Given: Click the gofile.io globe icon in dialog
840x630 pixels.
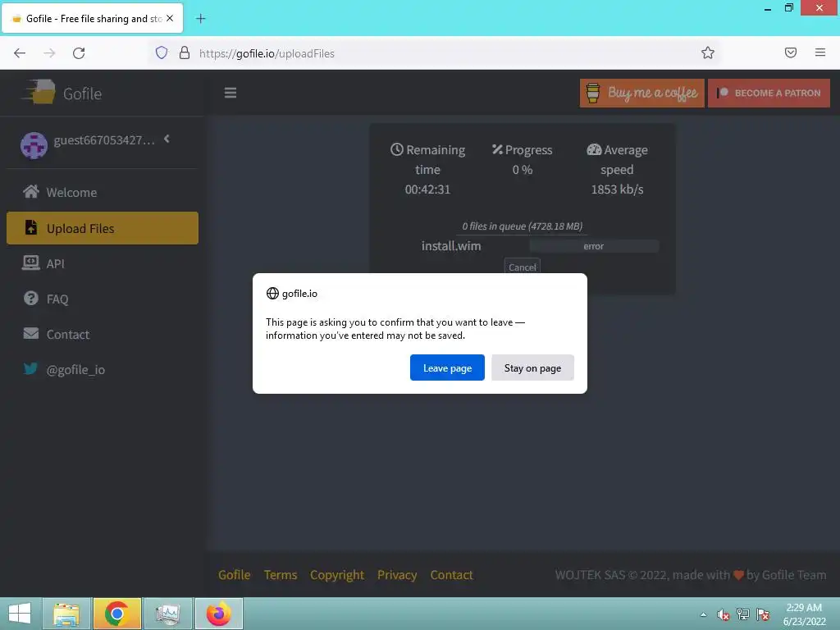Looking at the screenshot, I should (272, 293).
